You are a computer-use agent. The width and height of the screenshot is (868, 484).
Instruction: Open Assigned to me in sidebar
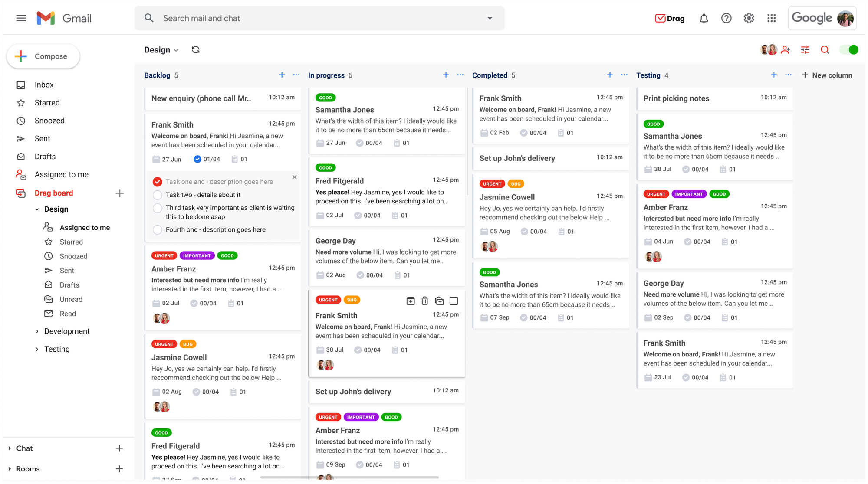(61, 174)
